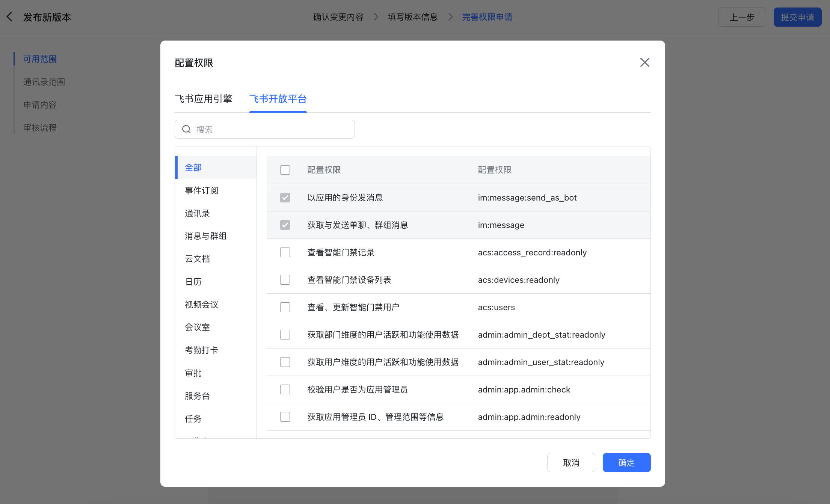Viewport: 830px width, 504px height.
Task: Switch to the 飞书应用引擎 tab
Action: click(x=204, y=99)
